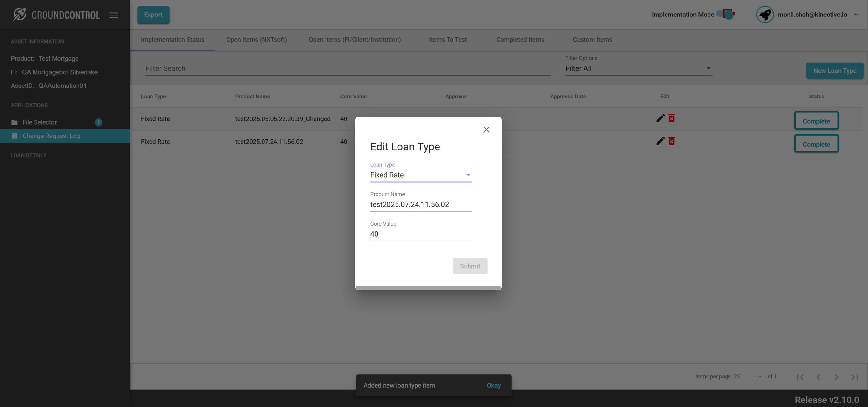Click the rocket user avatar icon

[765, 15]
